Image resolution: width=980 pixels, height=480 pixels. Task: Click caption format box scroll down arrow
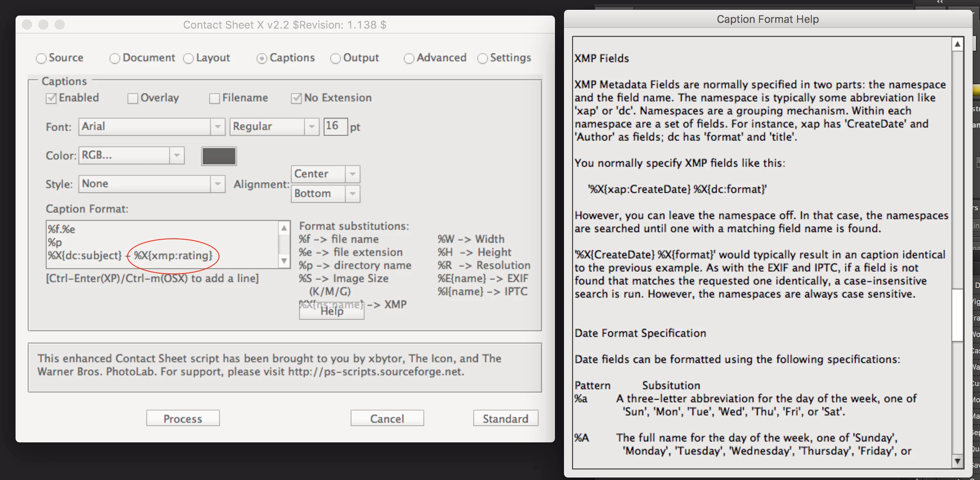click(x=284, y=260)
